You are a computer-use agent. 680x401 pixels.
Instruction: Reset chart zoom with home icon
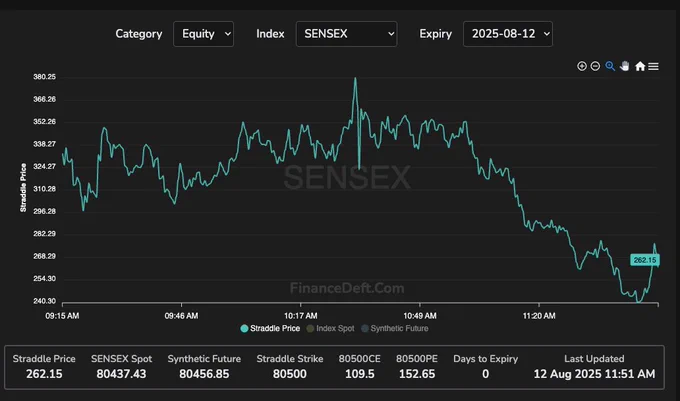click(640, 66)
